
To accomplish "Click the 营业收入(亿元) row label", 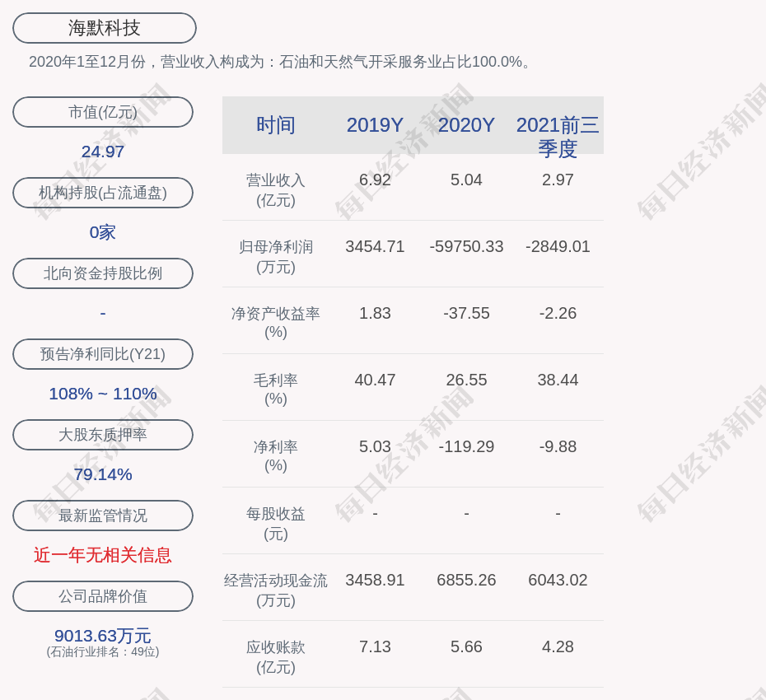I will click(x=276, y=190).
